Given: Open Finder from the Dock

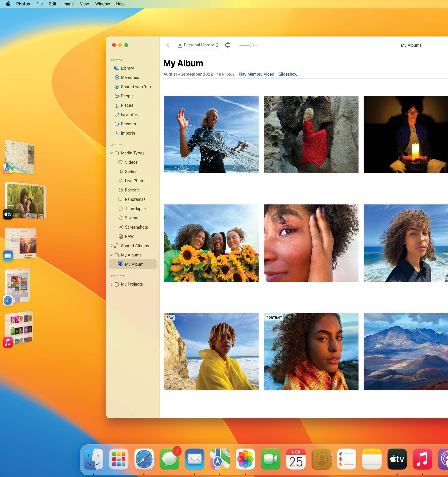Looking at the screenshot, I should point(93,459).
